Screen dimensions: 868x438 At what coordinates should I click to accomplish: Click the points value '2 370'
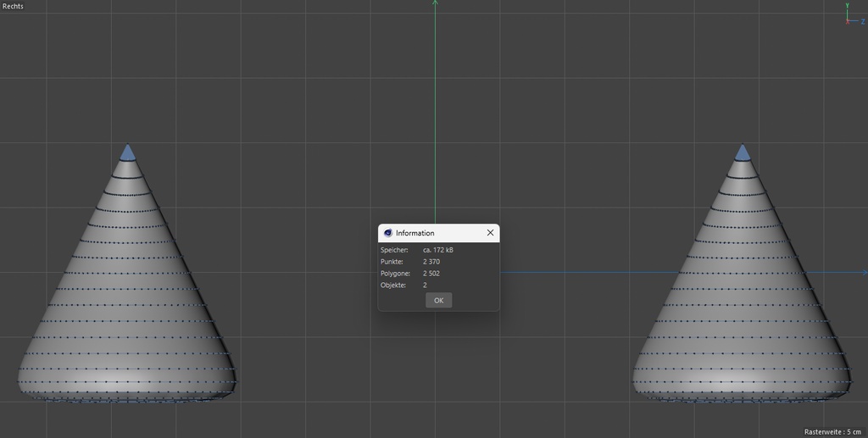click(x=431, y=262)
